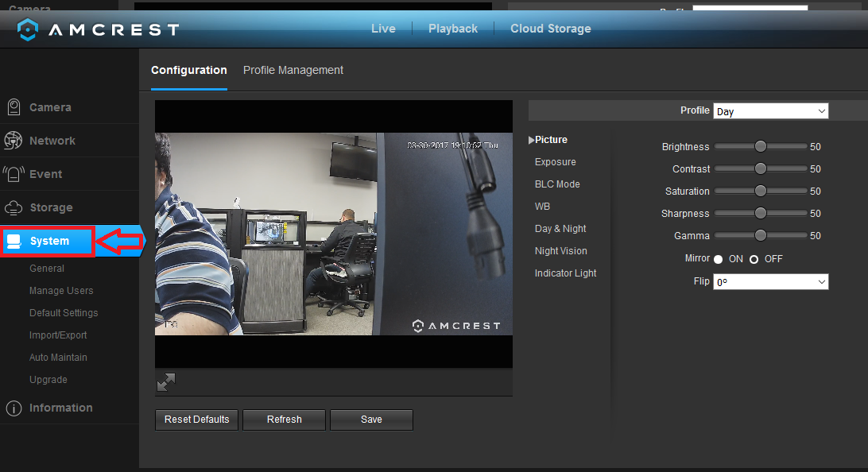Click Reset Defaults button
868x472 pixels.
[x=196, y=420]
